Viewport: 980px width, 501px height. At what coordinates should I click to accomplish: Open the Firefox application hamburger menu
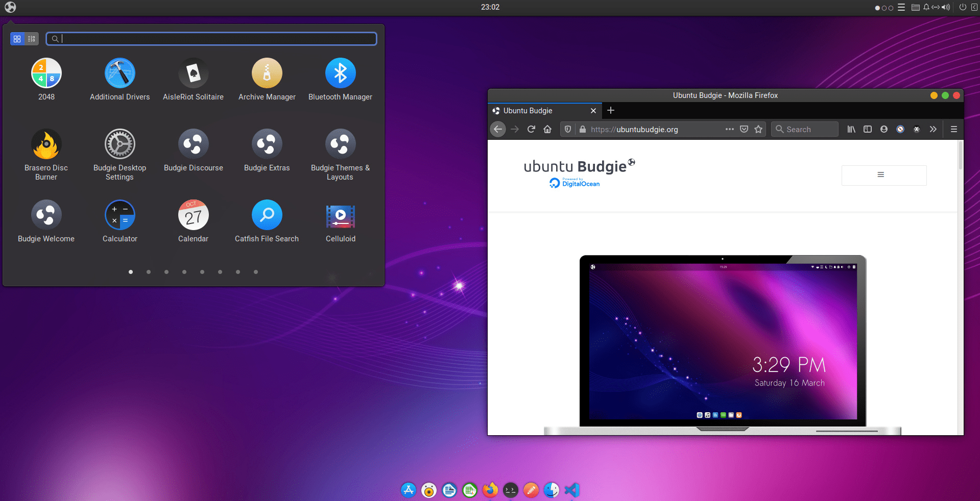click(x=953, y=129)
